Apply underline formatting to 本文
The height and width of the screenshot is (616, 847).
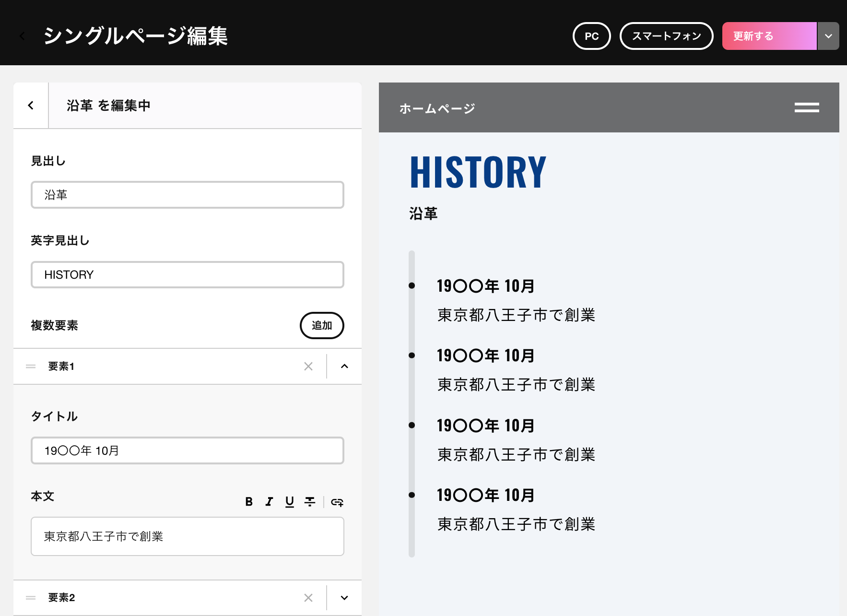click(289, 502)
